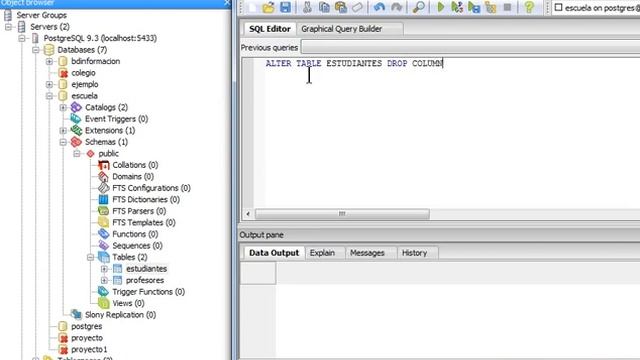Select the postgres database
Viewport: 640px width, 360px height.
tap(86, 327)
